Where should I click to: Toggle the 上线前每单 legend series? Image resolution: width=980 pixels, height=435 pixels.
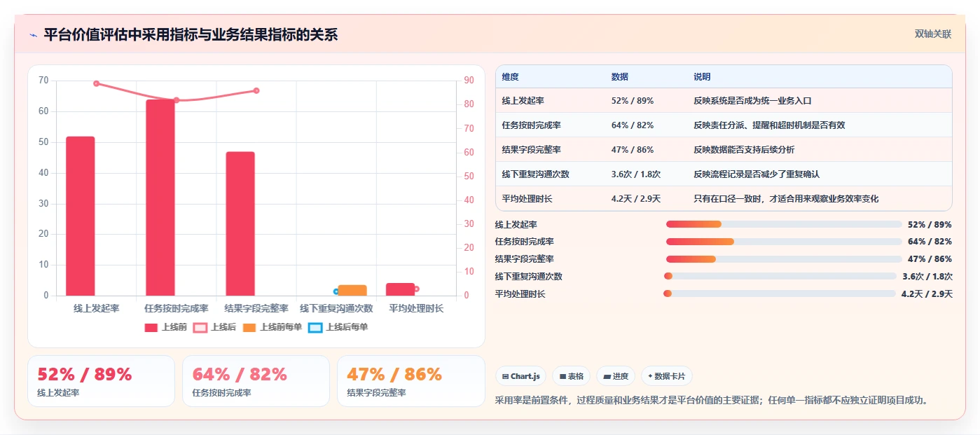point(272,327)
